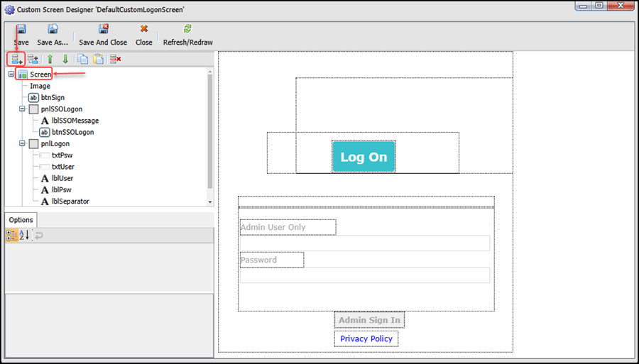Move selected item up with green arrow
639x364 pixels.
50,59
